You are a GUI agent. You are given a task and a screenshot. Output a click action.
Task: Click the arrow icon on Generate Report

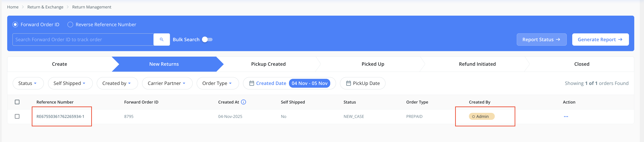[620, 40]
